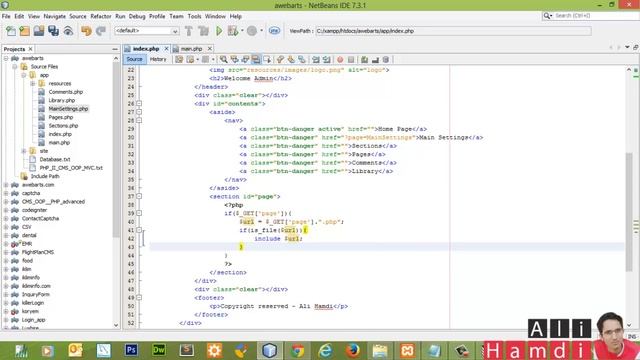Run the project with green play icon

[x=219, y=31]
